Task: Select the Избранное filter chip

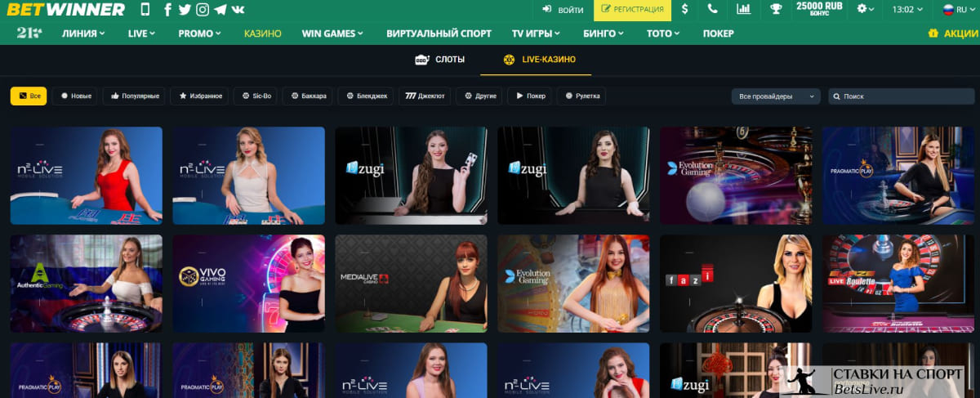Action: coord(199,96)
